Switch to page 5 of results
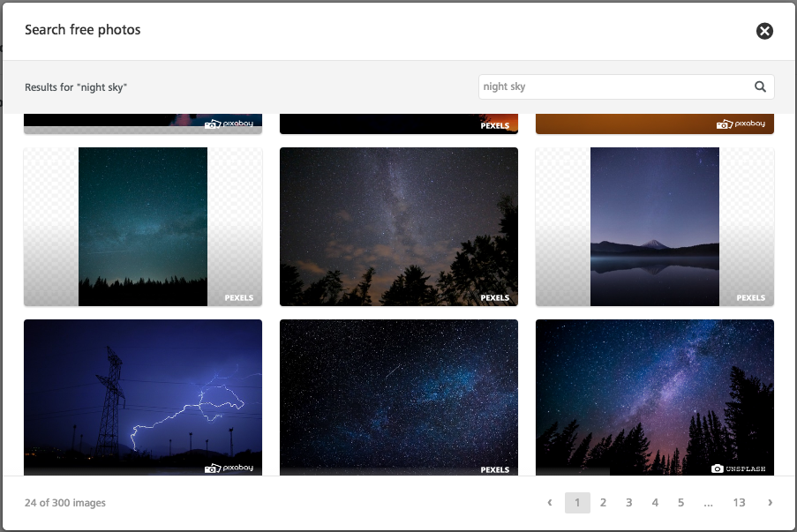The height and width of the screenshot is (532, 797). pyautogui.click(x=680, y=503)
